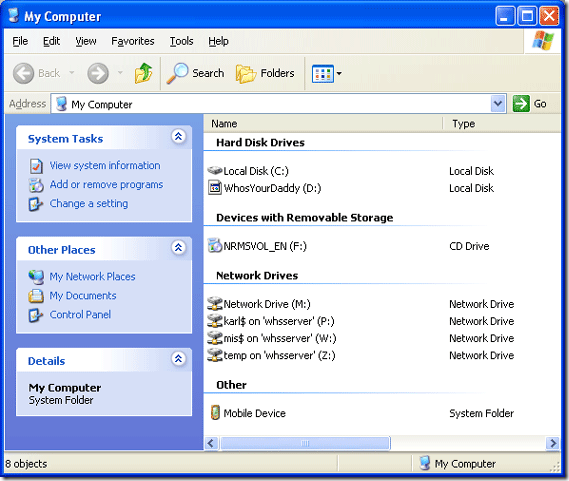
Task: Click My Computer icon in address bar
Action: click(x=61, y=104)
